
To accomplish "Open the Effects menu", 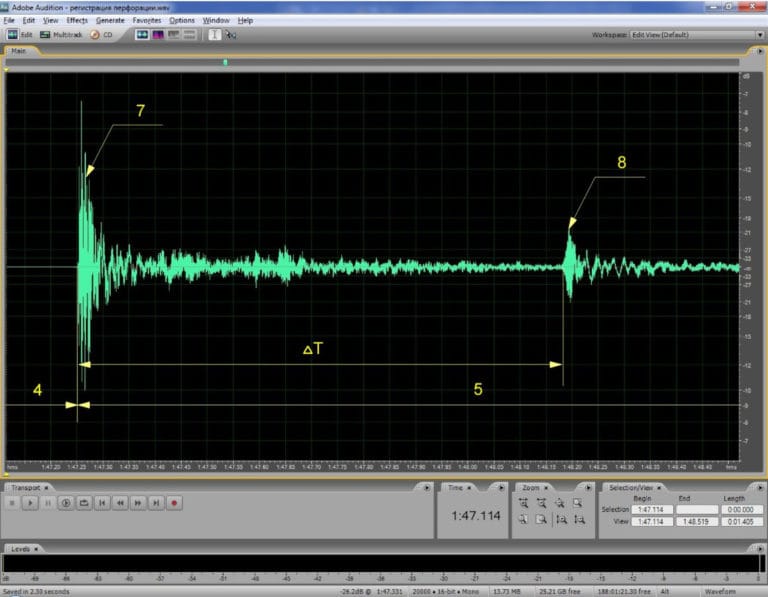I will tap(77, 21).
